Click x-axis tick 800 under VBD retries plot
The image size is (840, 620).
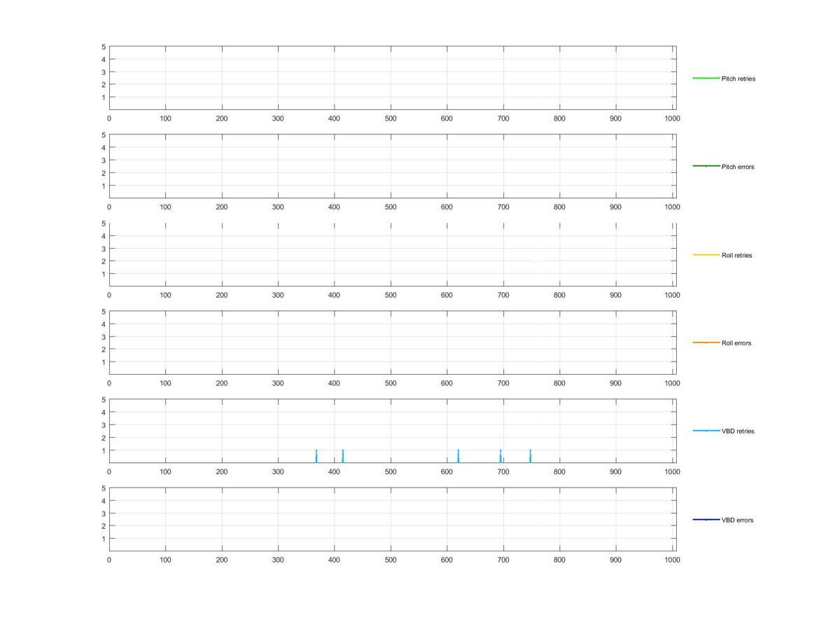point(559,471)
